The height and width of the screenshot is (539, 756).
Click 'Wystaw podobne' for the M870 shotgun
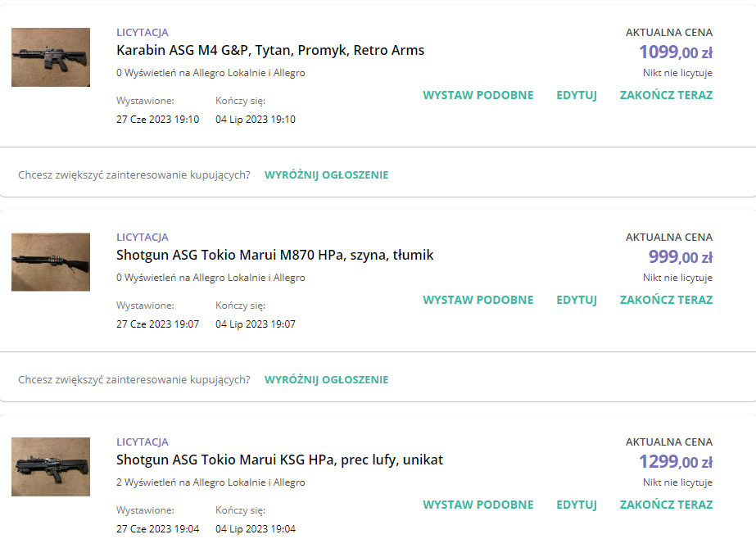point(478,300)
